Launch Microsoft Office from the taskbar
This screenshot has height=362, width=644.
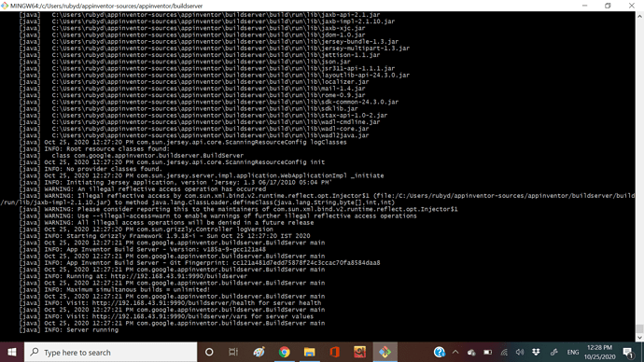(334, 352)
